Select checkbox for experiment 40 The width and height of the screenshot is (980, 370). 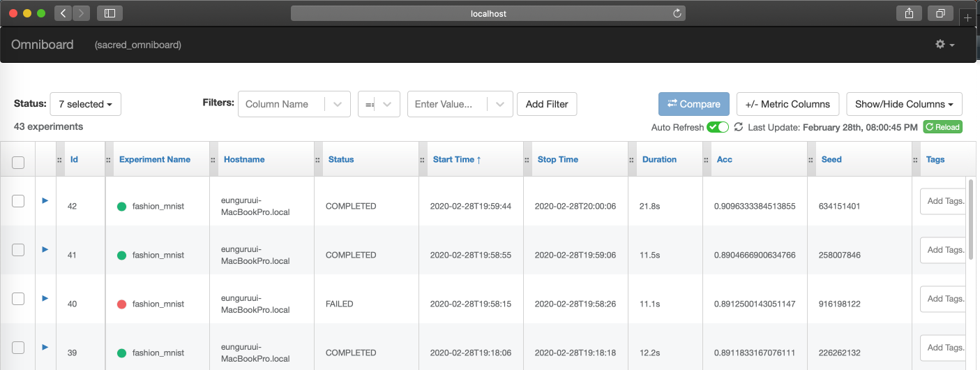pos(18,299)
